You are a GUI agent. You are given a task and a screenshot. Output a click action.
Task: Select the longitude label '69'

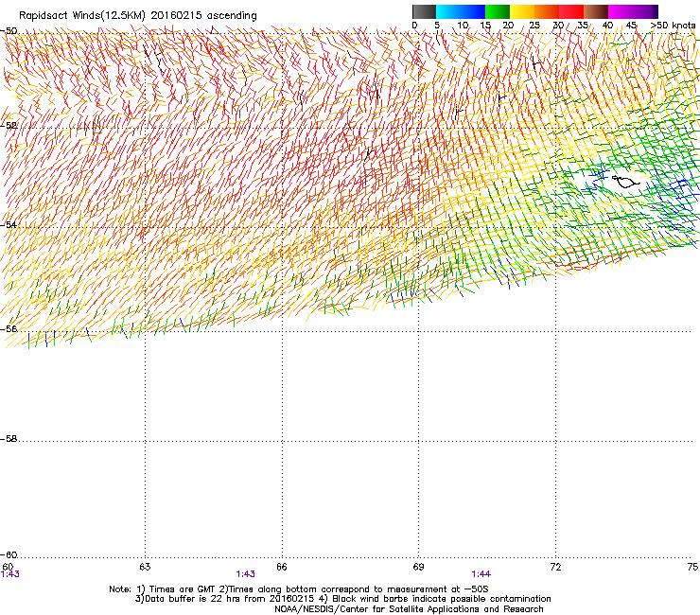pyautogui.click(x=418, y=567)
